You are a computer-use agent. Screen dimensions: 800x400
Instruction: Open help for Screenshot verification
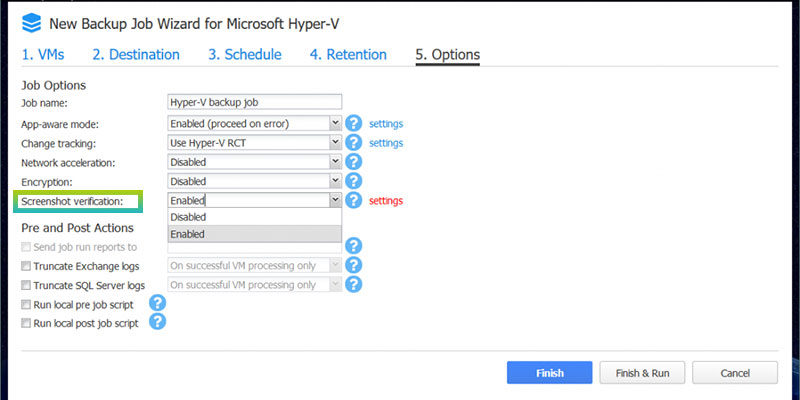[353, 200]
